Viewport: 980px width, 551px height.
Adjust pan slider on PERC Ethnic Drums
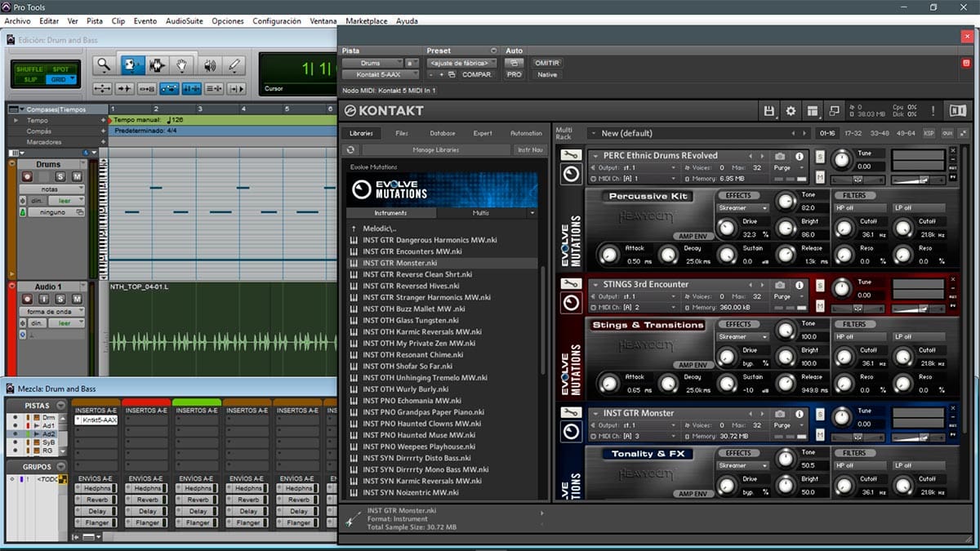(x=857, y=179)
